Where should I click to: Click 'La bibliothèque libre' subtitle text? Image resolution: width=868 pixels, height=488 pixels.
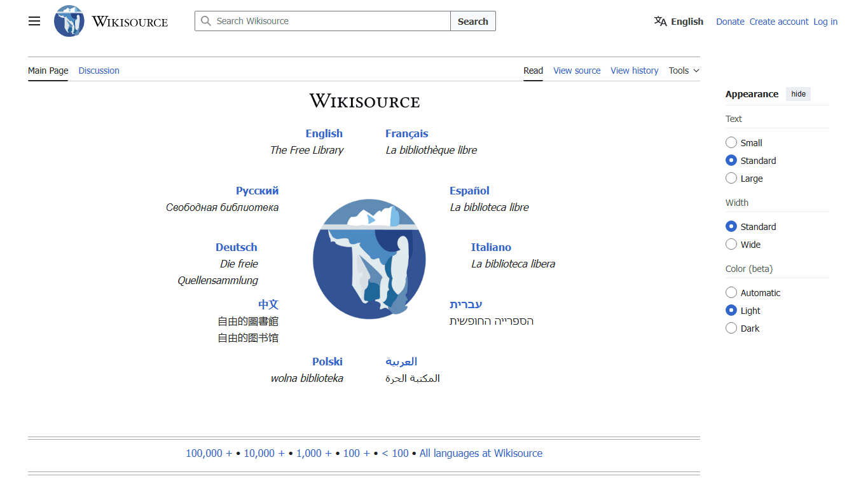click(x=431, y=150)
